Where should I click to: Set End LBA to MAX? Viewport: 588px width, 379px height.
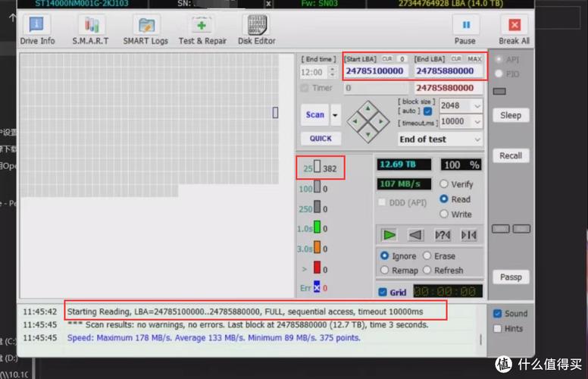pyautogui.click(x=474, y=59)
